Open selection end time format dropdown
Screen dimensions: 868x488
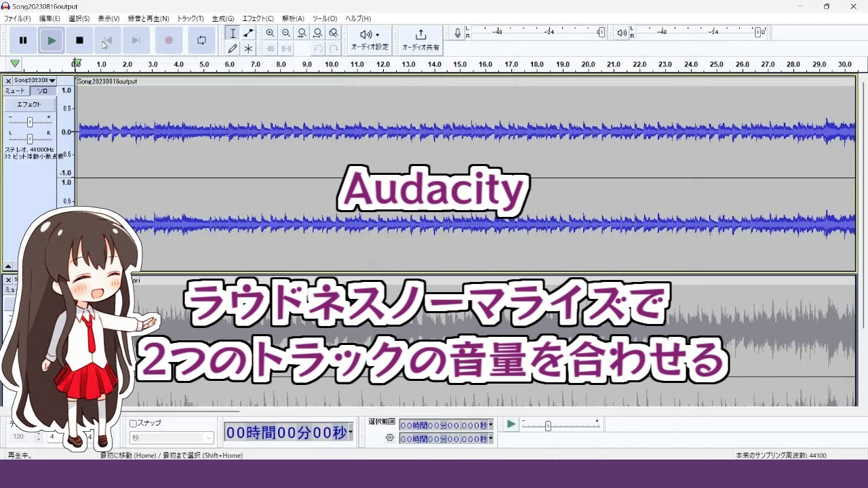491,439
